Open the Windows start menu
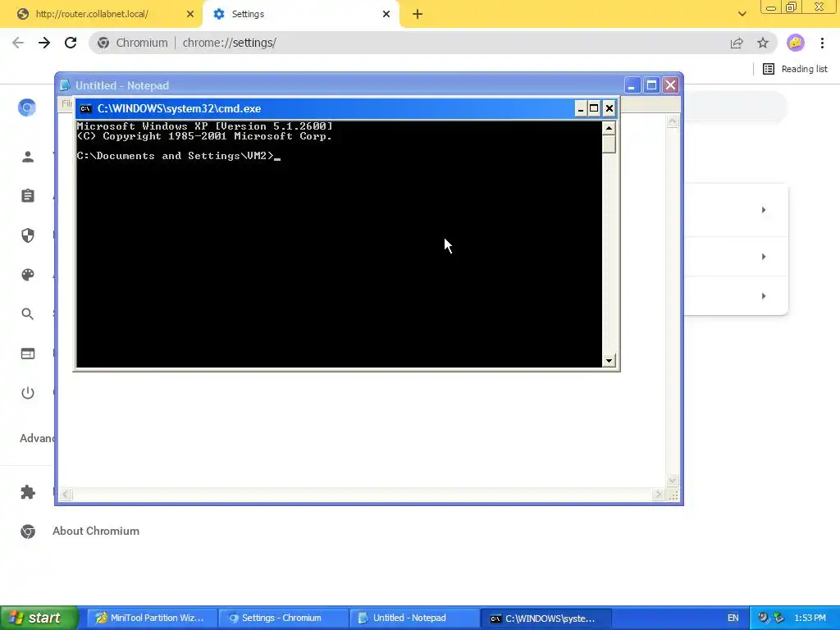 [x=39, y=618]
